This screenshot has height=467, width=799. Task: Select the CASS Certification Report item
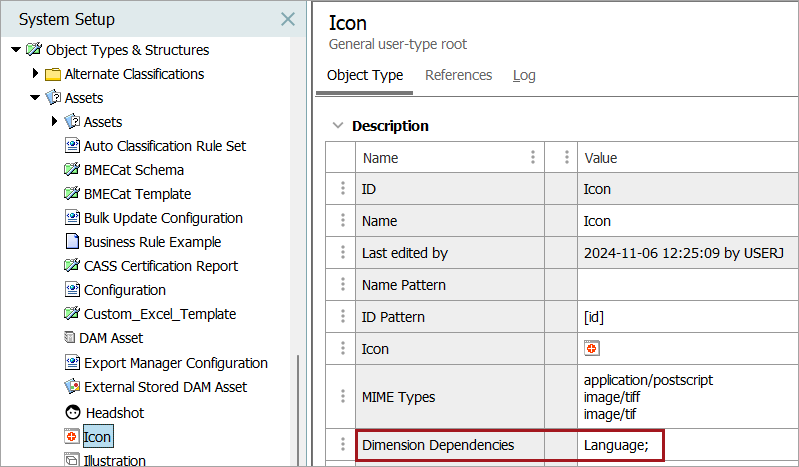[160, 266]
